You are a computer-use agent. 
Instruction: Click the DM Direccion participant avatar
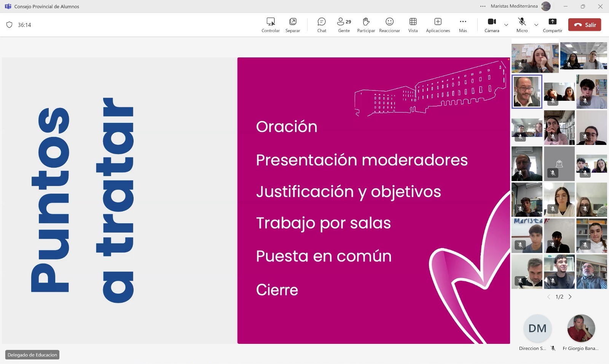537,328
